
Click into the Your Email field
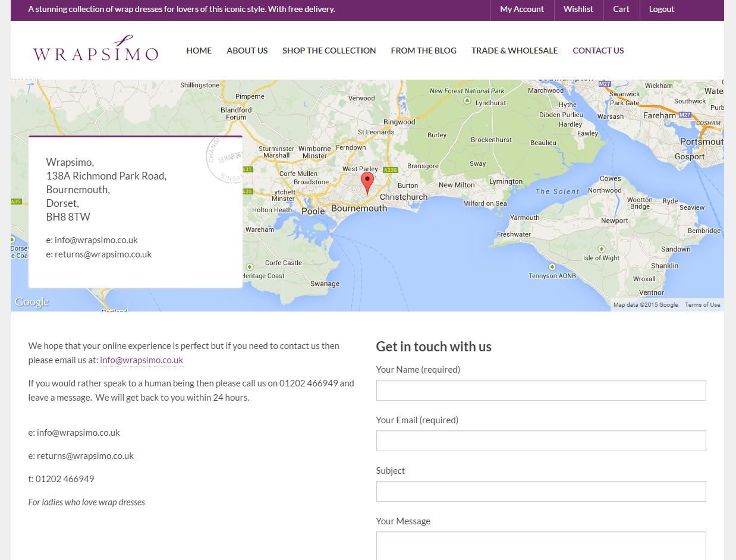click(540, 441)
